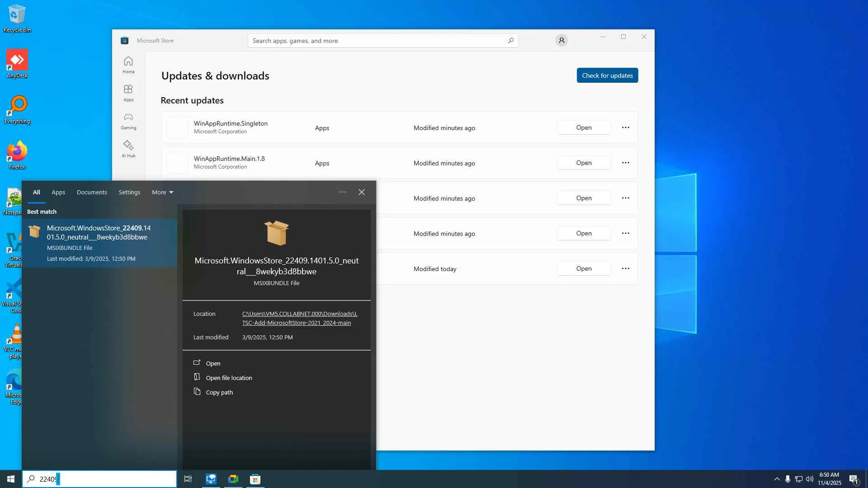Open AI Hub in Store sidebar
Viewport: 868px width, 488px height.
coord(128,149)
